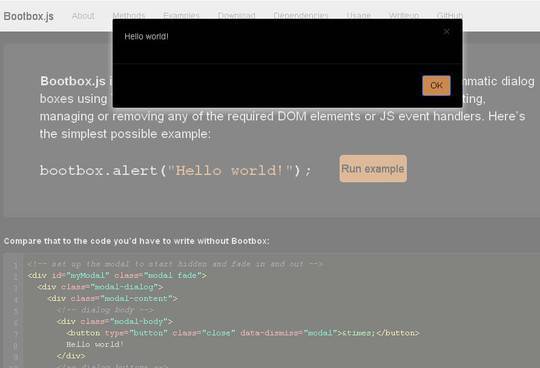The width and height of the screenshot is (540, 368).
Task: Click the code line with class="modal-content"
Action: (x=112, y=298)
